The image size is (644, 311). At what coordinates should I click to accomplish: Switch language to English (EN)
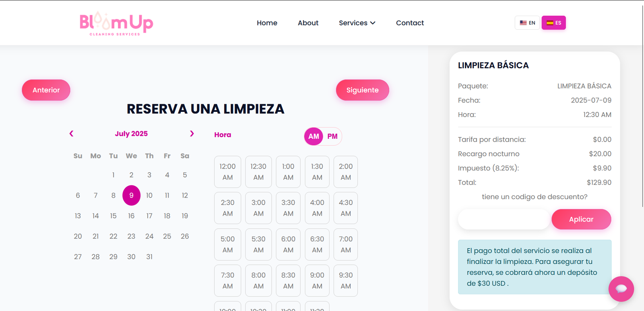(x=527, y=23)
